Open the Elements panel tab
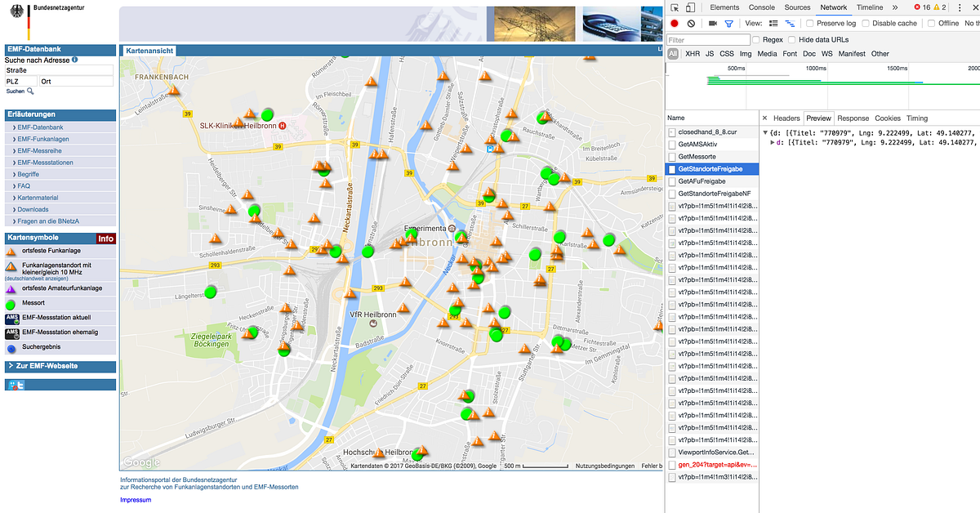Viewport: 980px width, 513px height. coord(724,7)
